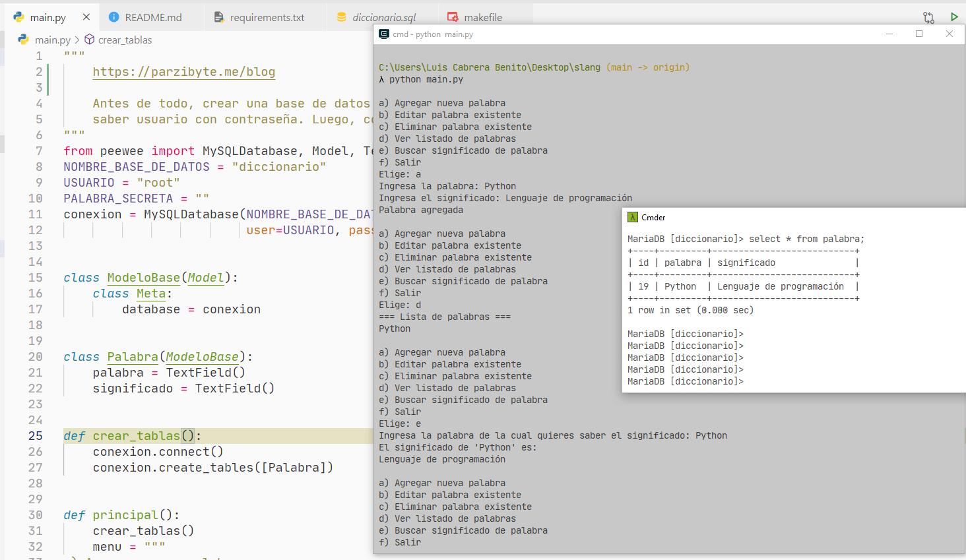Click the 19 id cell in MariaDB table
The height and width of the screenshot is (560, 966).
click(643, 286)
